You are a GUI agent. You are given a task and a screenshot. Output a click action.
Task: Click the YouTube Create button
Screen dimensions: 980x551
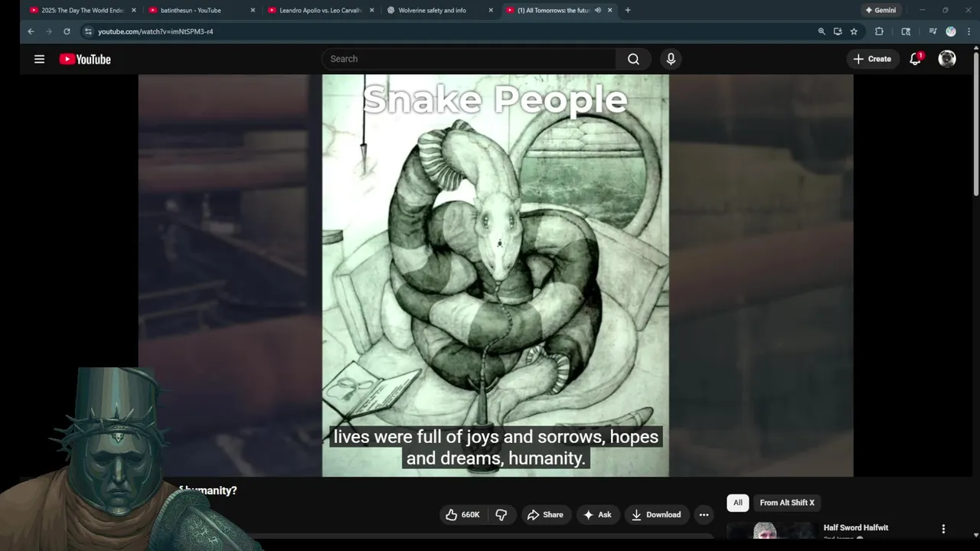(871, 59)
